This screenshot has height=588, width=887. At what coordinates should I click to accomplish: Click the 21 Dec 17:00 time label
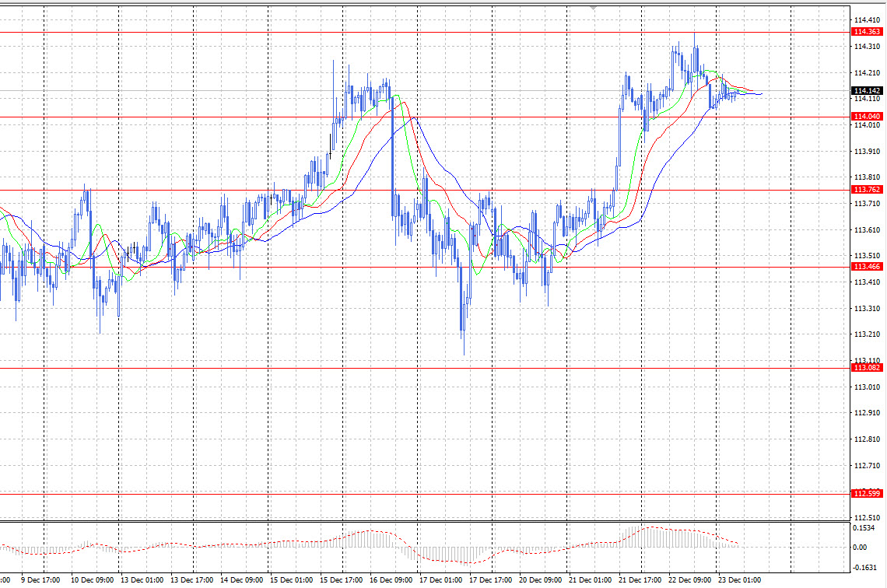(x=640, y=580)
